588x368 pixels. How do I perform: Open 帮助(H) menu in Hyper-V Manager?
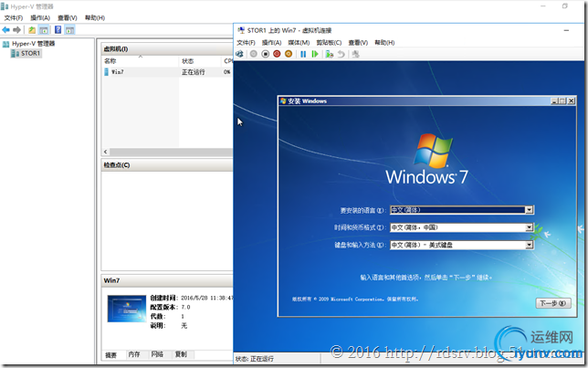tap(95, 17)
